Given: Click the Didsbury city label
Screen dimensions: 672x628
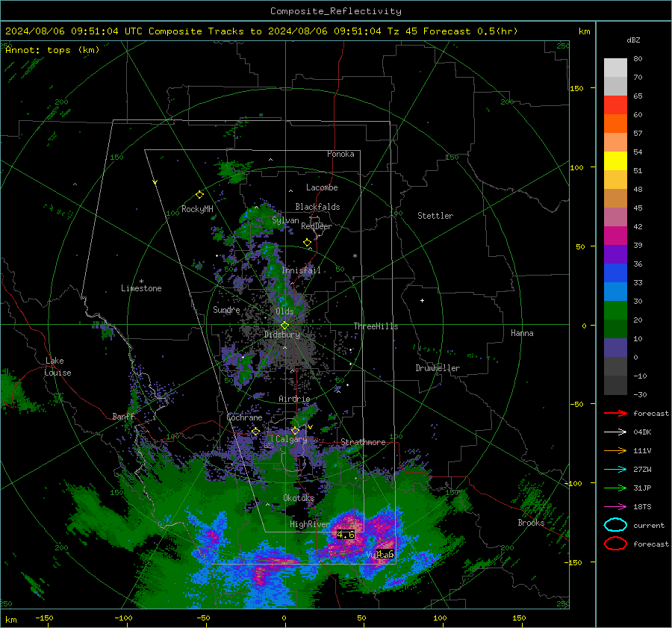Looking at the screenshot, I should 282,335.
